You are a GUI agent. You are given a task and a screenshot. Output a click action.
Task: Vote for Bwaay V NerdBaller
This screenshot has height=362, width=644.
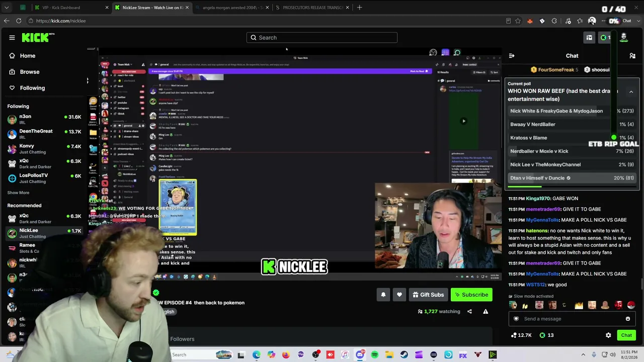pyautogui.click(x=572, y=125)
